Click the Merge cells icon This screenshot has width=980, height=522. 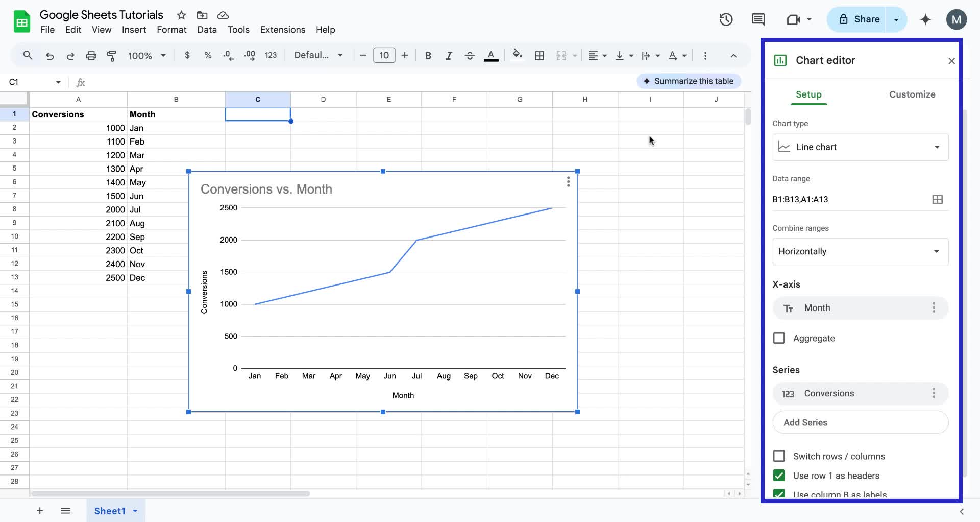[561, 55]
